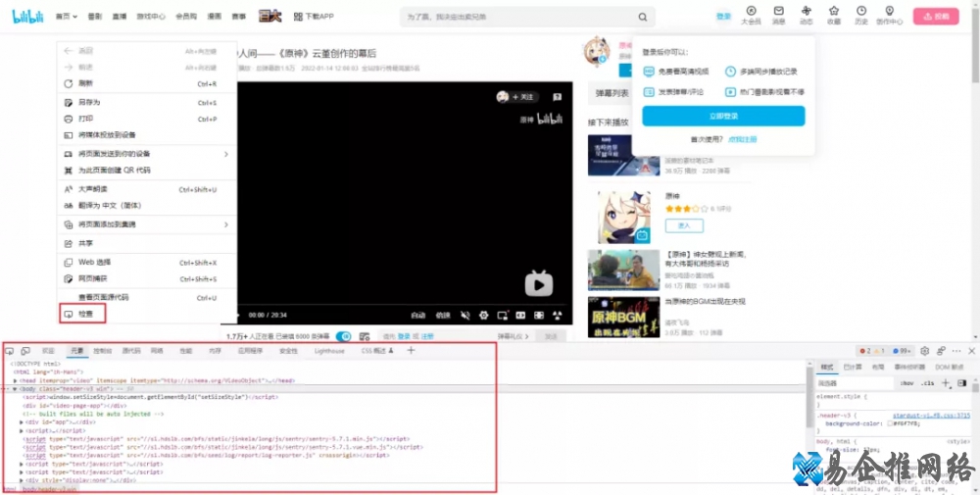Click the 点我注册 register link
Viewport: 980px width, 495px height.
click(x=743, y=139)
